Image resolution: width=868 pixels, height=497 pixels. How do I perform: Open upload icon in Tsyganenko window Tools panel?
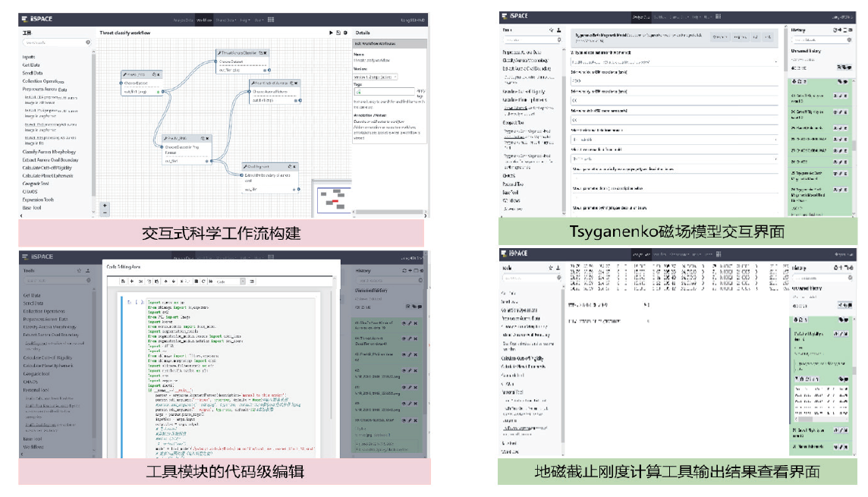tap(559, 30)
